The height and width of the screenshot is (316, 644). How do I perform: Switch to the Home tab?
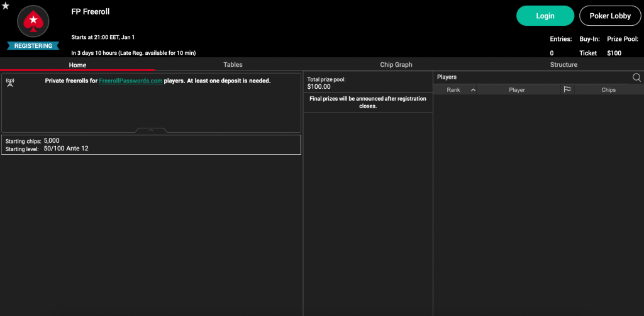(77, 65)
